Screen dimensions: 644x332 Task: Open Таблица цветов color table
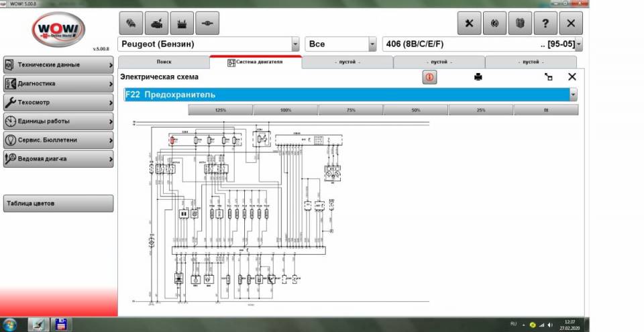58,203
